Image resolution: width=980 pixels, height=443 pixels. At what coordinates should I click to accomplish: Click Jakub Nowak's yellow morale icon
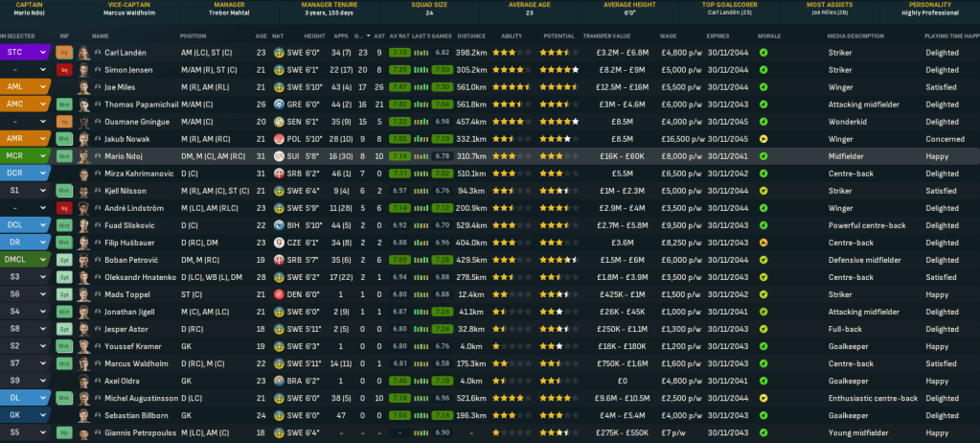click(x=763, y=139)
